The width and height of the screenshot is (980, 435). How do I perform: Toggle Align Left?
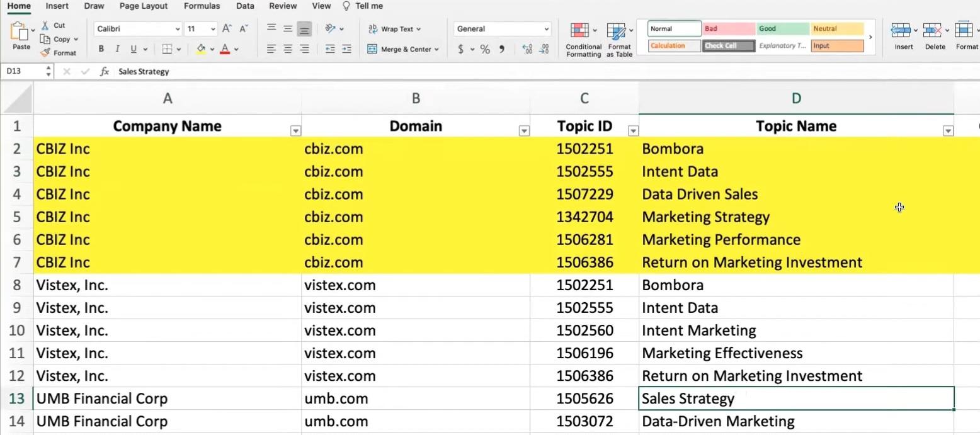(271, 49)
